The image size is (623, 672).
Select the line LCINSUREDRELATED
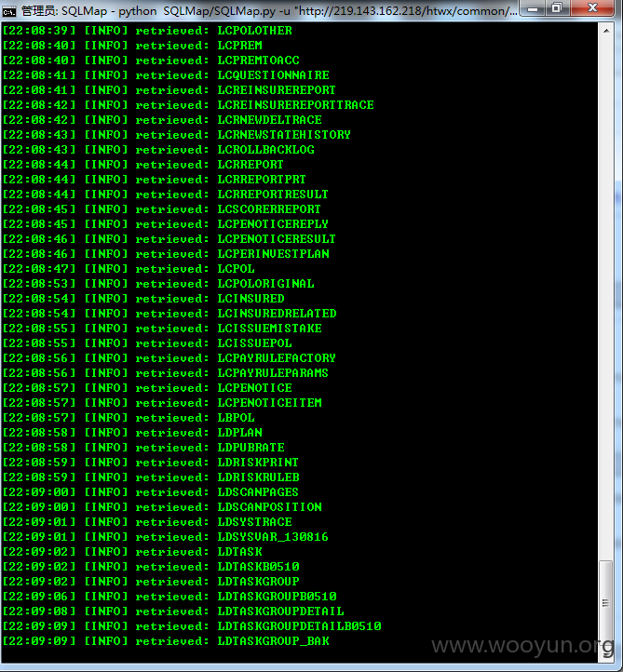pyautogui.click(x=169, y=314)
